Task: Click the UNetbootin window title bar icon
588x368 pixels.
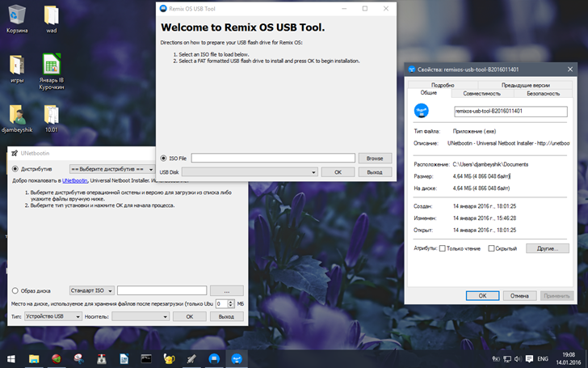Action: (x=15, y=153)
